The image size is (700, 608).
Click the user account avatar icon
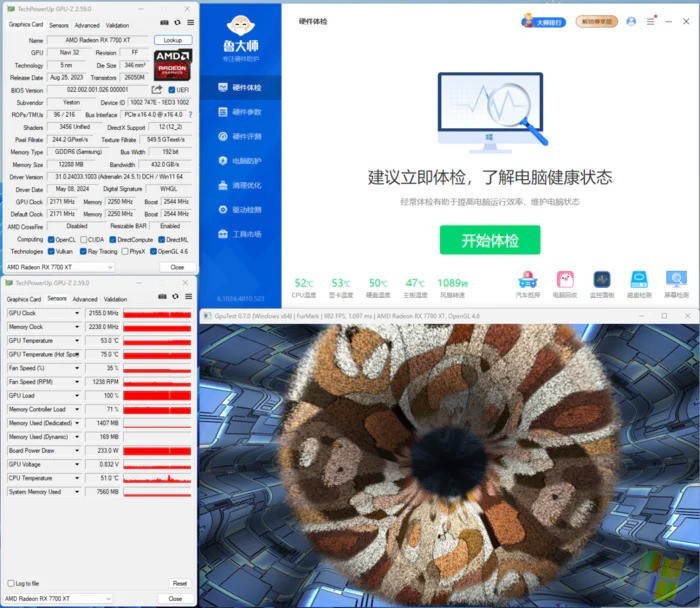[x=631, y=21]
